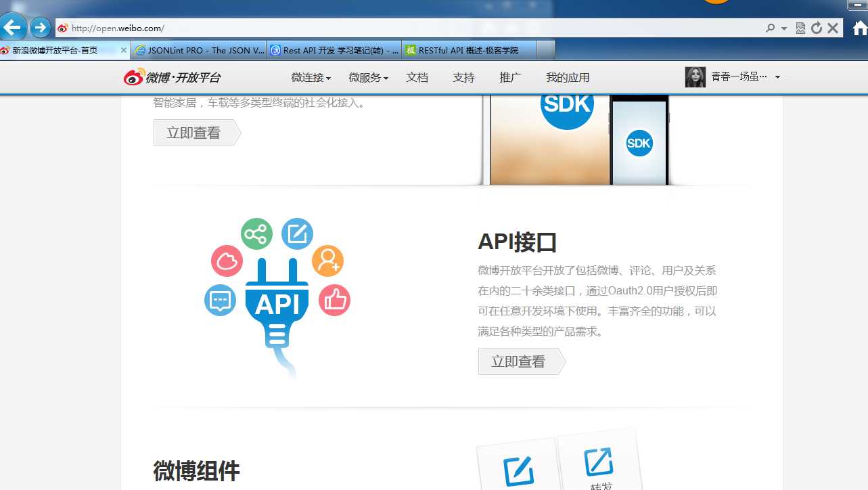868x490 pixels.
Task: Click the pink cloud icon
Action: coord(227,261)
